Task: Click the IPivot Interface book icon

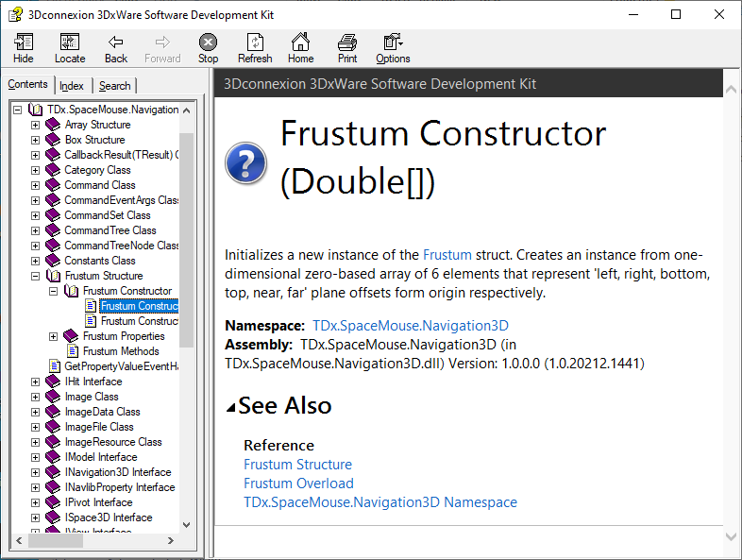Action: (x=53, y=502)
